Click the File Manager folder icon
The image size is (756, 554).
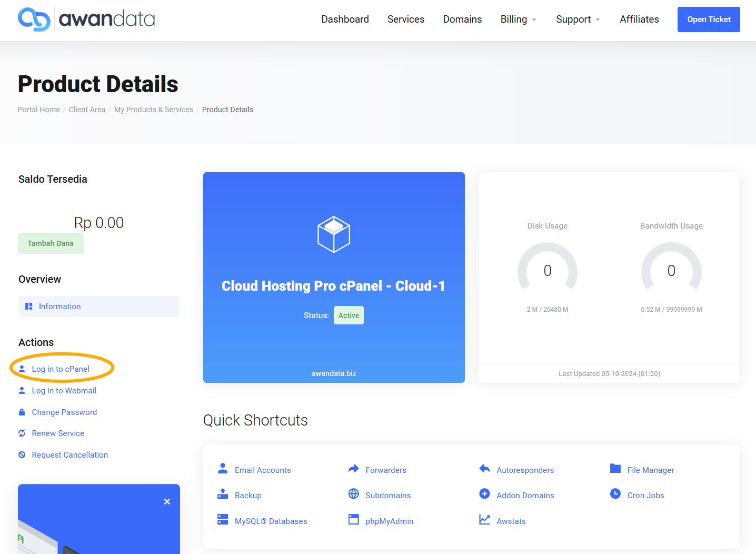(x=615, y=468)
